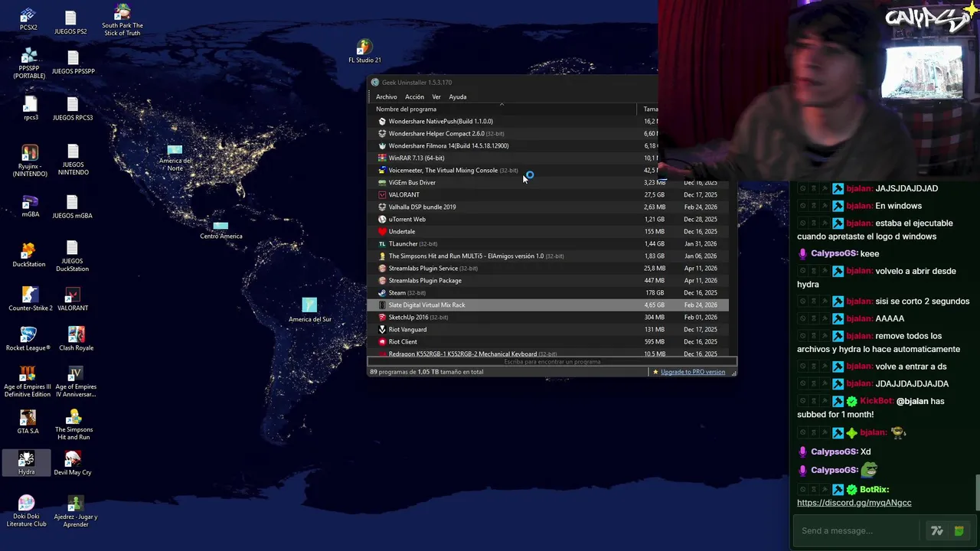Select Age of Empires IV Anniversary icon
980x551 pixels.
[x=75, y=381]
